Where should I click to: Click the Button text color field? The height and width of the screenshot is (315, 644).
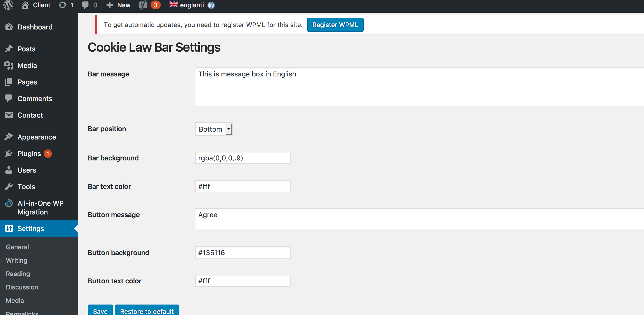point(243,281)
